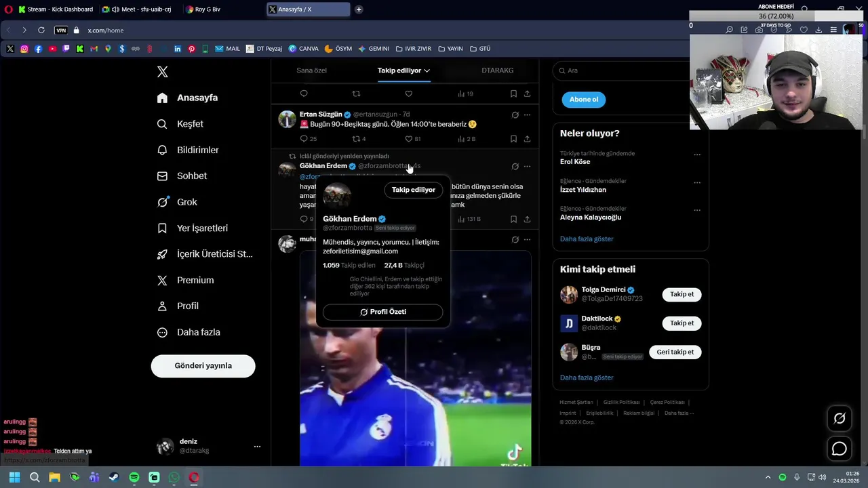Click the Ara search field
Screen dimensions: 868x488
624,70
